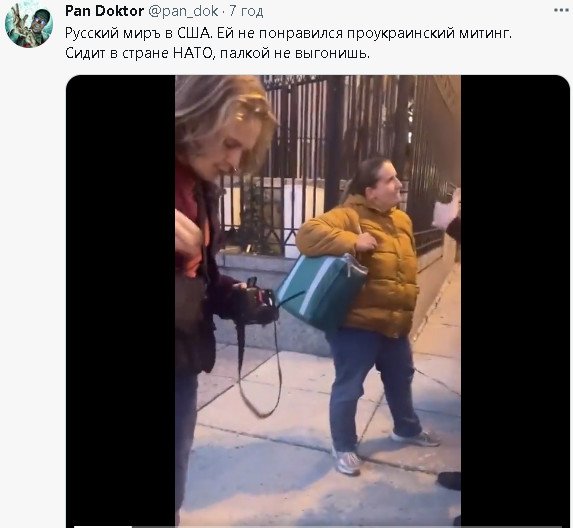
Task: Open the Pan Doktor profile avatar
Action: (29, 25)
